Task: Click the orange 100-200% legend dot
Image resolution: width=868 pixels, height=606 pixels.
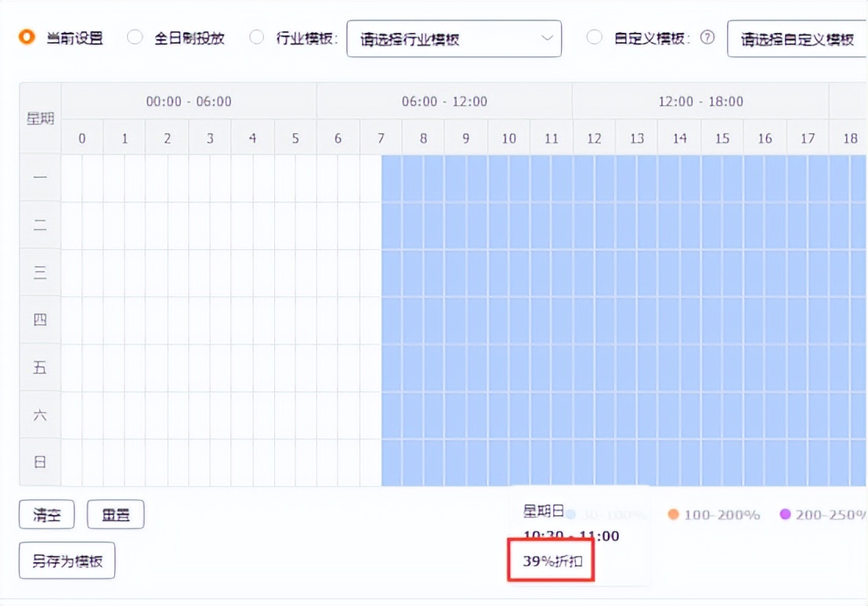Action: (x=671, y=514)
